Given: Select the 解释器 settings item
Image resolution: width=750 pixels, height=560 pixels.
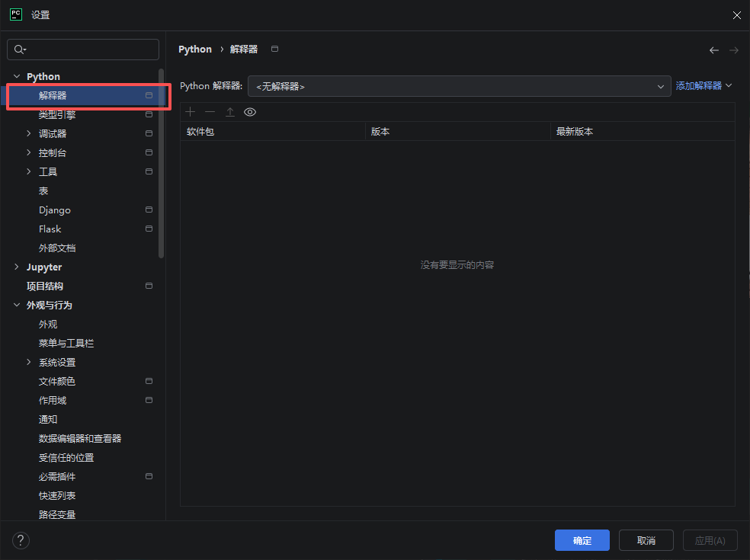Looking at the screenshot, I should [82, 96].
